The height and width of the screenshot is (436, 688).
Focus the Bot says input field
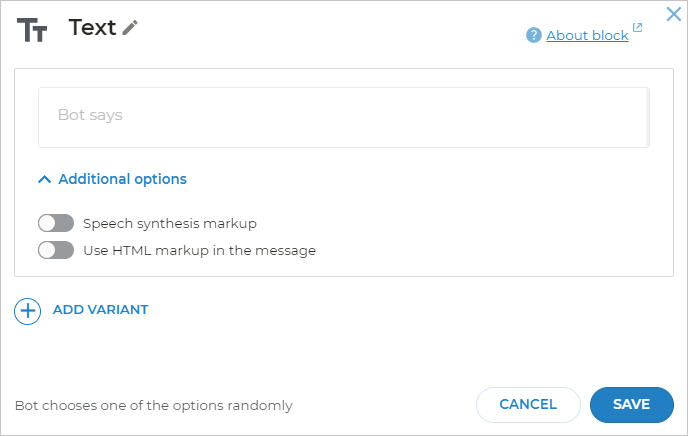pyautogui.click(x=340, y=116)
